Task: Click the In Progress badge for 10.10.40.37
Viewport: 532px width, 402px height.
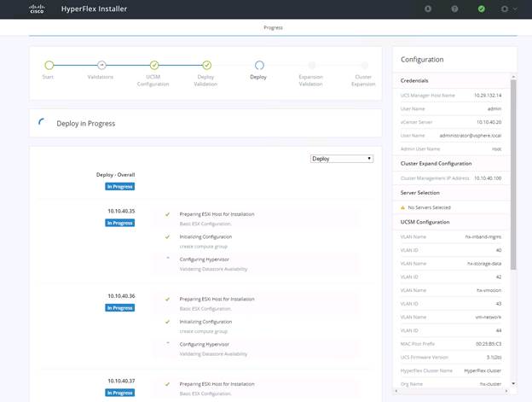Action: pos(119,393)
